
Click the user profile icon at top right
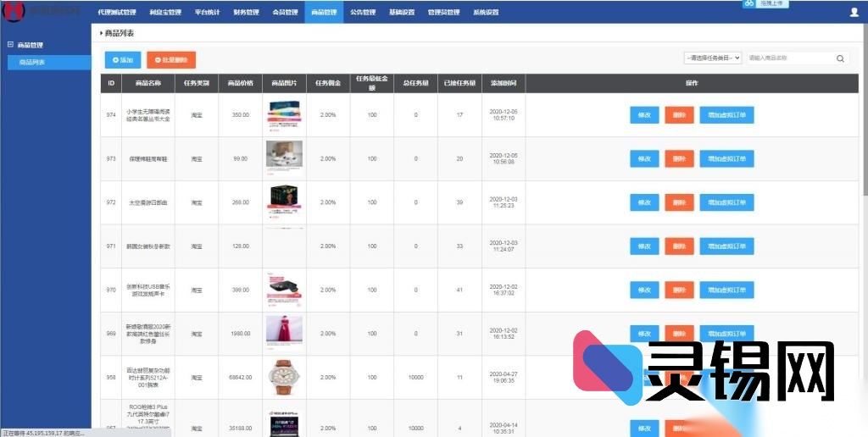tap(853, 13)
